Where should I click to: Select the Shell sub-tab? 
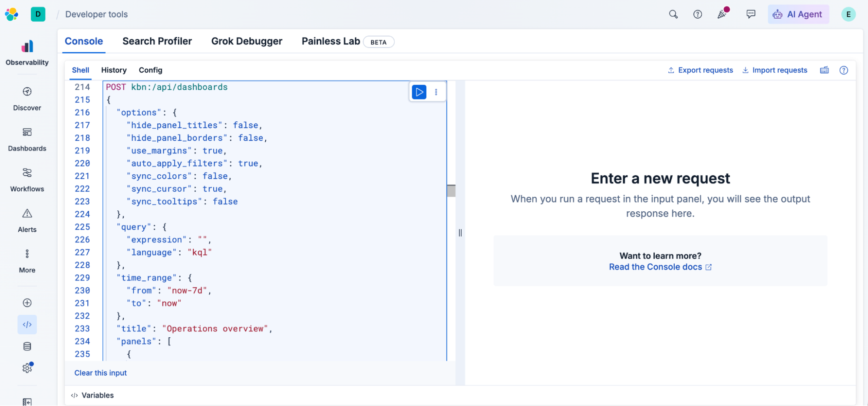click(x=80, y=70)
